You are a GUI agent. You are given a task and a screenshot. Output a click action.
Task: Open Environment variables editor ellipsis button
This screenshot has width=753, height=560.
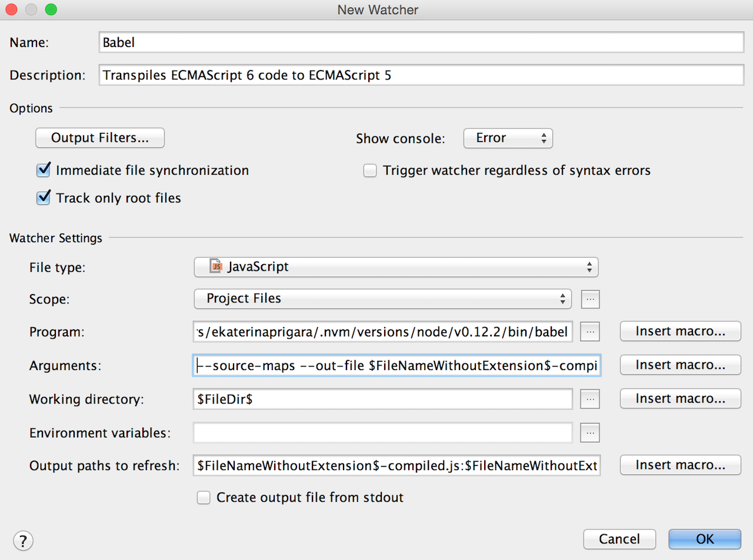[x=590, y=433]
